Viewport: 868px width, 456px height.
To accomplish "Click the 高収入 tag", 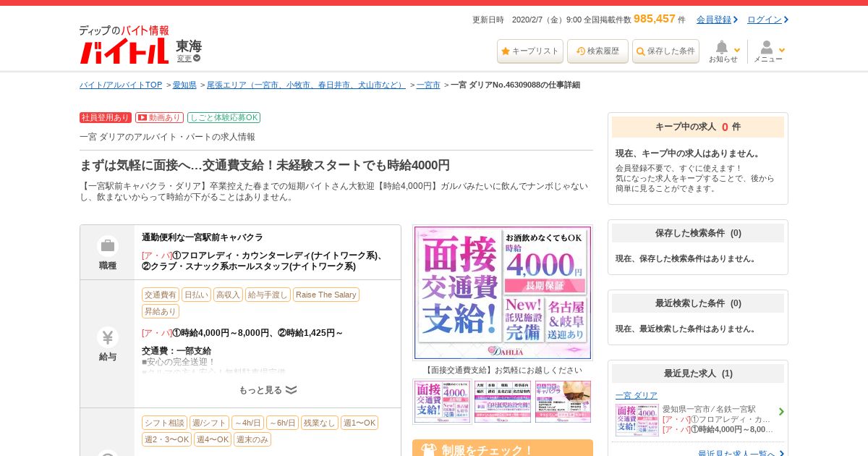I will pyautogui.click(x=228, y=295).
